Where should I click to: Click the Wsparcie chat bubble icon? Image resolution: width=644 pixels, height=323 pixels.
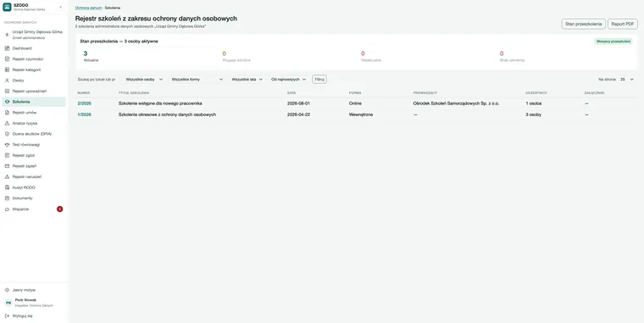point(7,209)
